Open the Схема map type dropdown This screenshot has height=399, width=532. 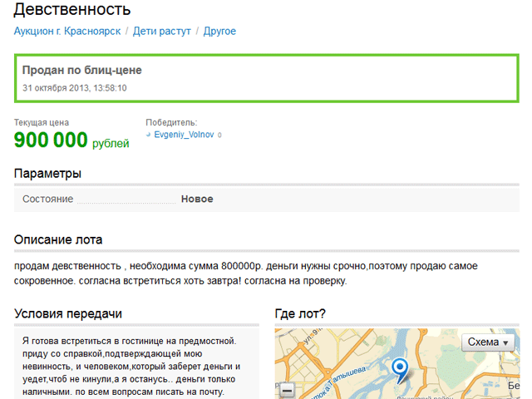(487, 342)
